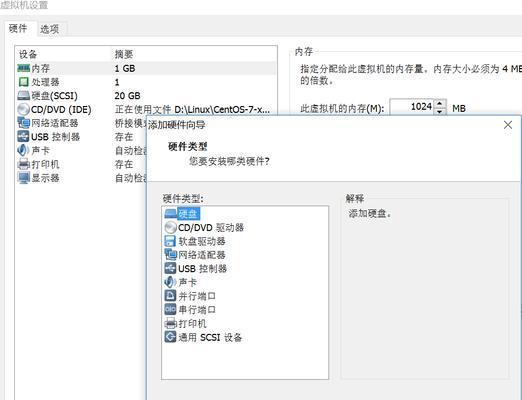This screenshot has height=400, width=522.
Task: Decrease memory with the down stepper arrow
Action: point(440,111)
